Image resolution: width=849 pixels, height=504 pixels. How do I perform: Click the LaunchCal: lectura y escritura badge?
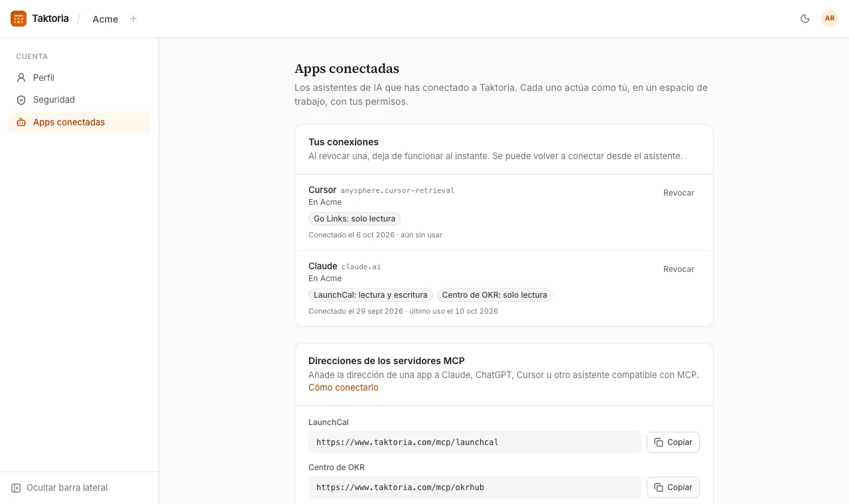point(371,295)
